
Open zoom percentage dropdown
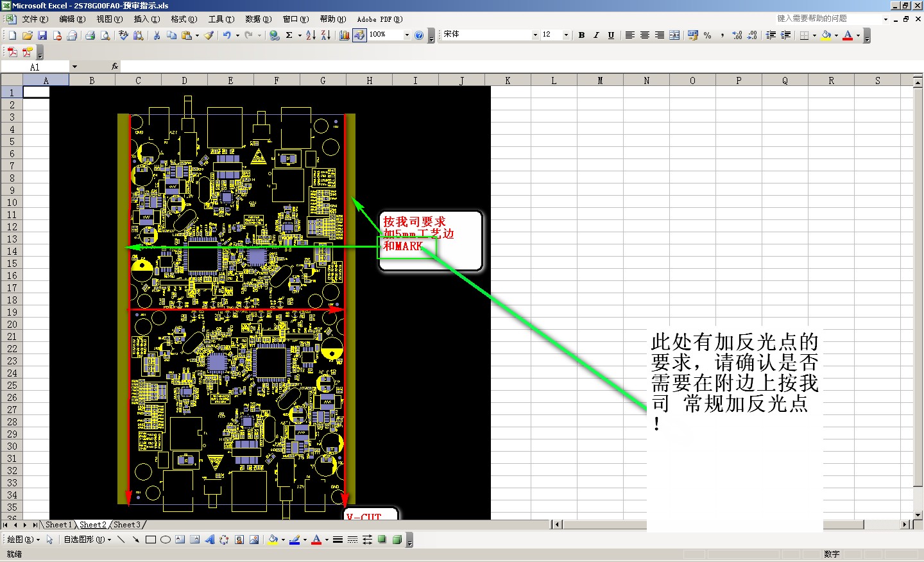coord(407,35)
